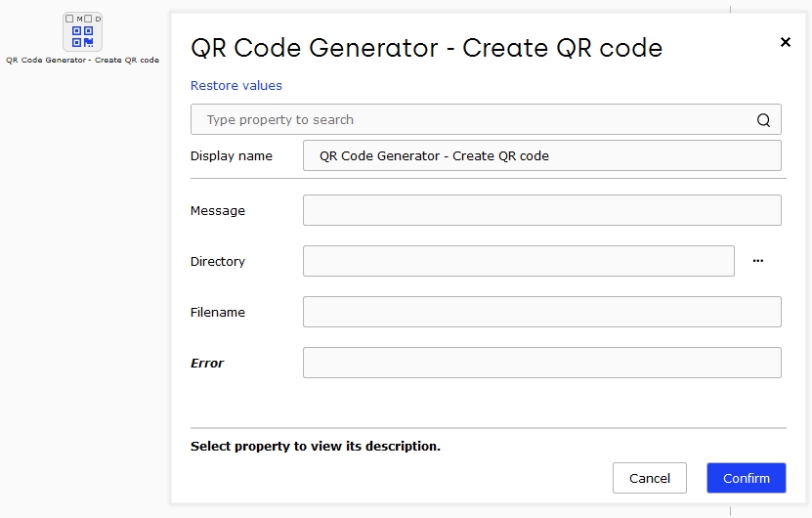The width and height of the screenshot is (812, 518).
Task: Tick the D checkbox on the node
Action: point(88,19)
